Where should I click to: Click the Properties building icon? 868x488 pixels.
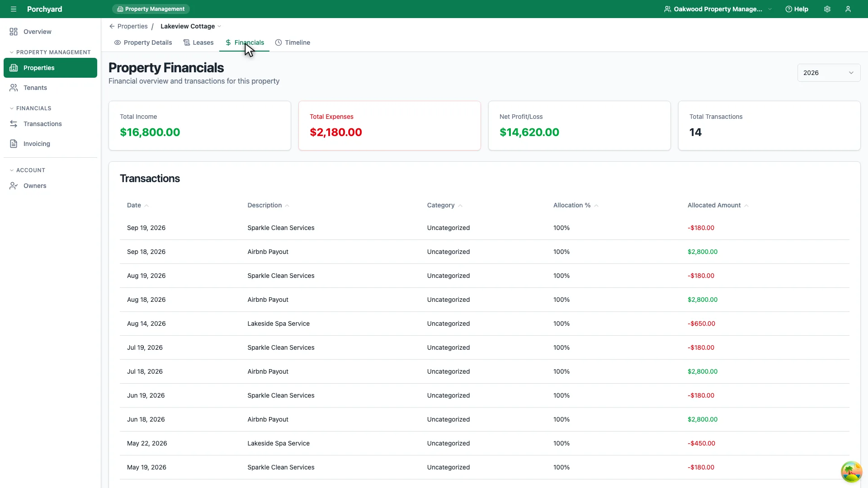tap(14, 68)
